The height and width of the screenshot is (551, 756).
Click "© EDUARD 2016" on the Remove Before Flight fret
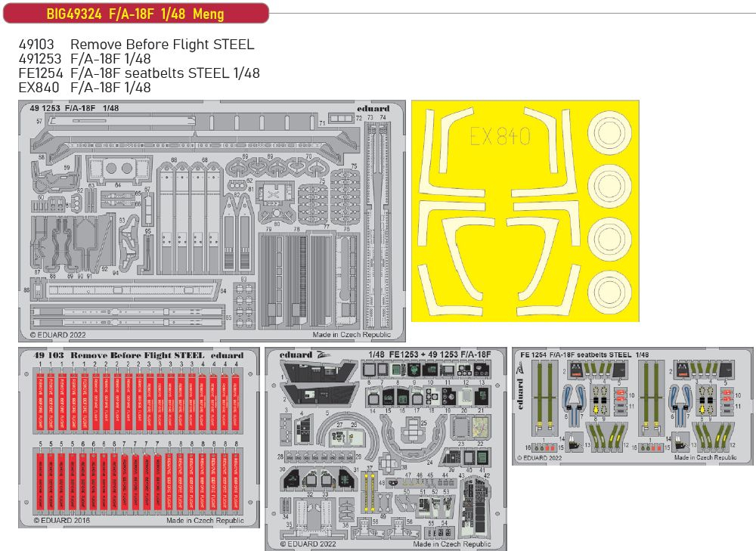(62, 521)
